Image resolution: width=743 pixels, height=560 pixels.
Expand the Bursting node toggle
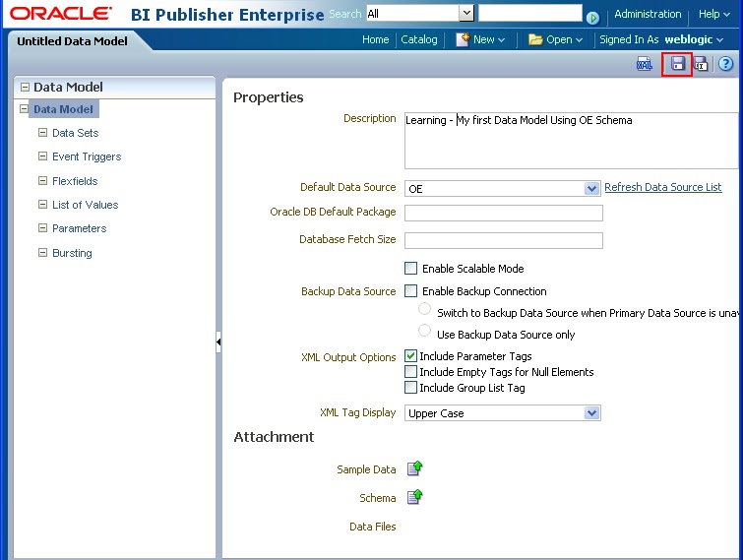(x=42, y=253)
